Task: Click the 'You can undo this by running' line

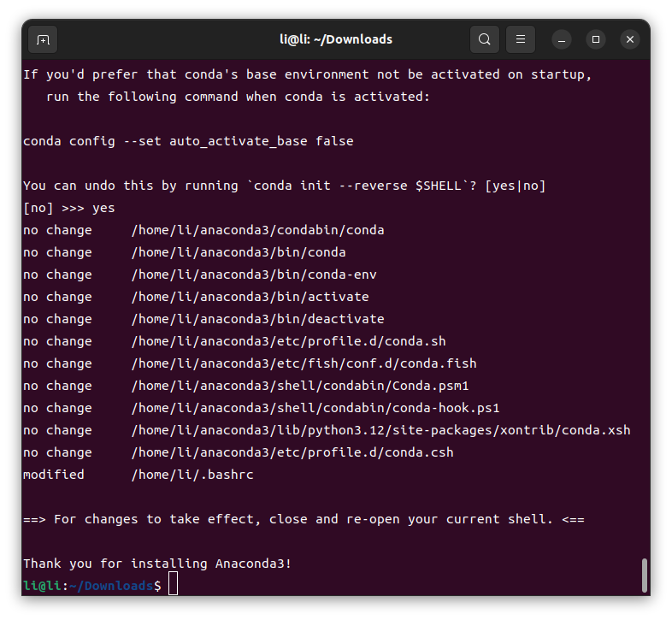Action: [285, 186]
